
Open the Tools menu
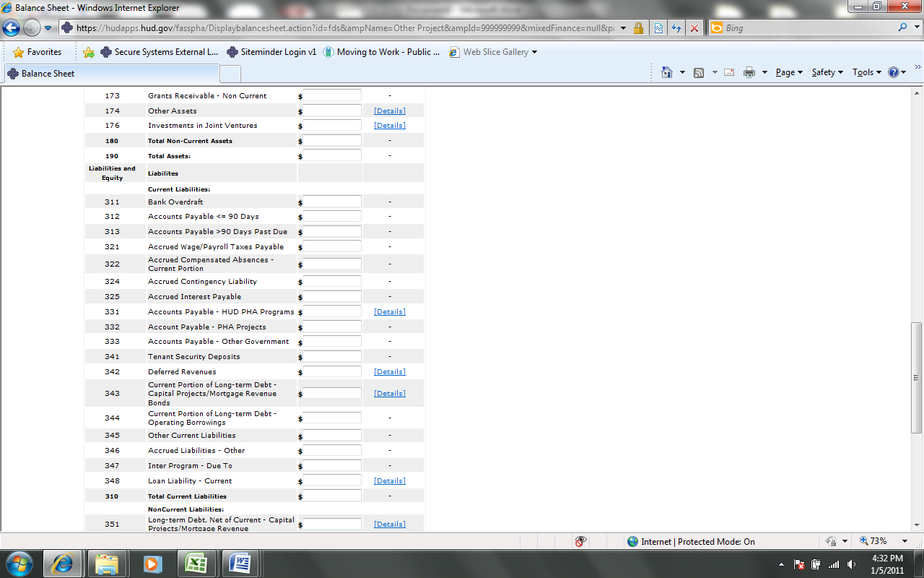pos(866,72)
